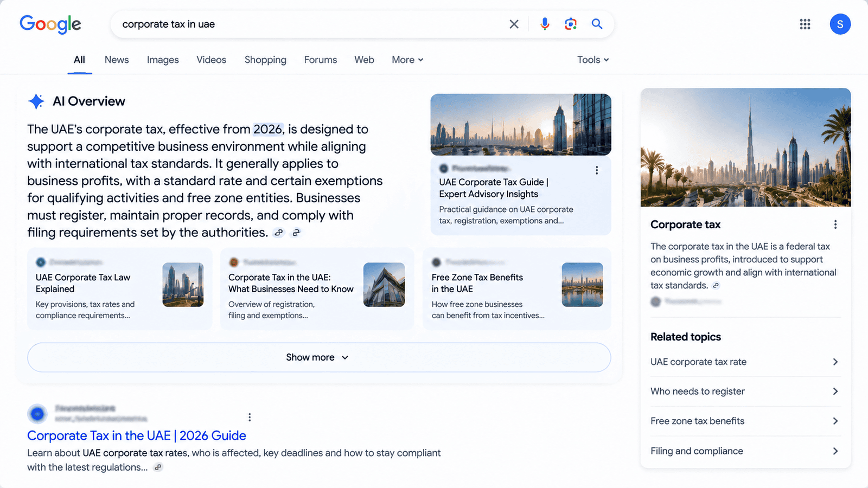The width and height of the screenshot is (868, 488).
Task: Open the Tools dropdown
Action: [593, 60]
